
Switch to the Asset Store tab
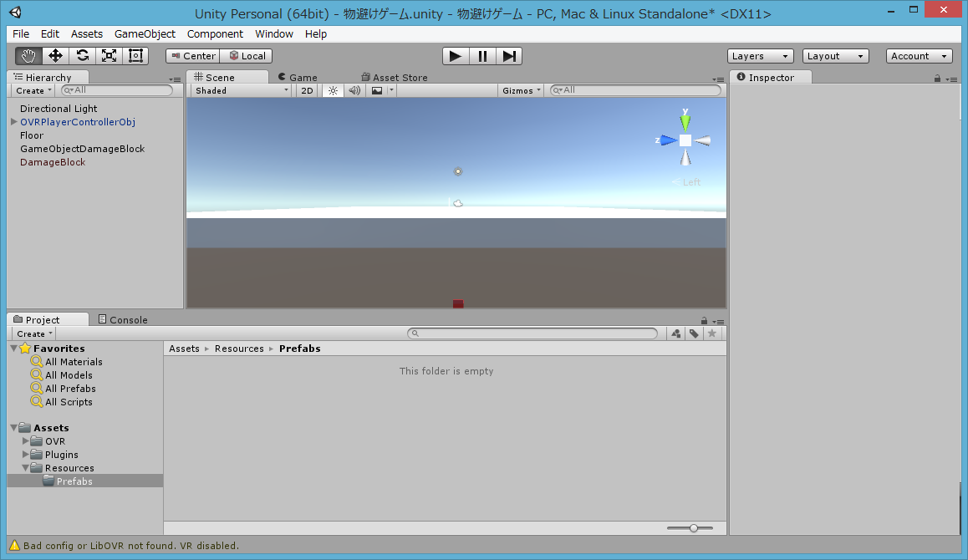pyautogui.click(x=395, y=77)
